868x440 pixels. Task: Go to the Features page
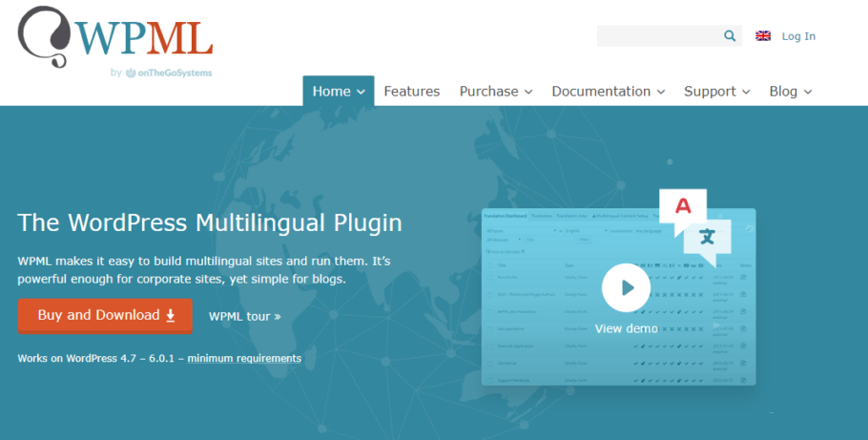pos(412,91)
